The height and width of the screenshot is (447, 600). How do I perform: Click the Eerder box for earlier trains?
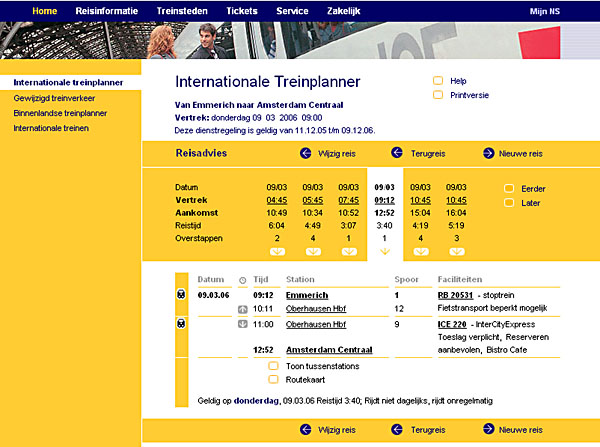(508, 187)
